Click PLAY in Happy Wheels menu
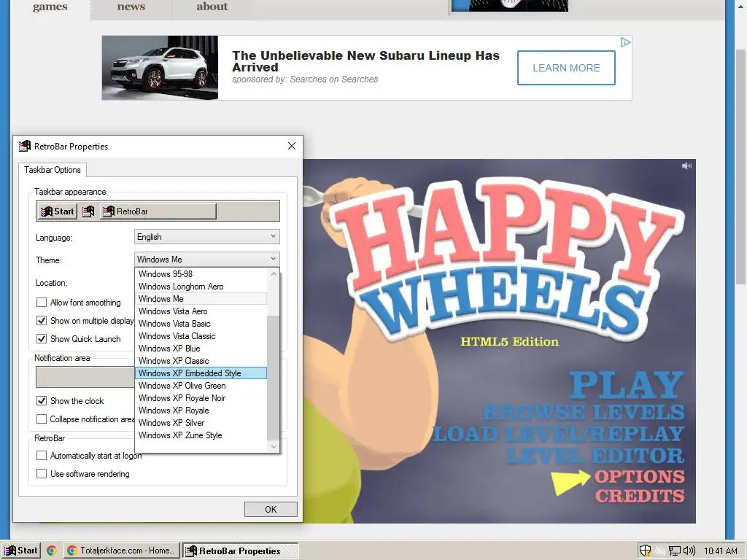The width and height of the screenshot is (747, 560). click(x=627, y=385)
